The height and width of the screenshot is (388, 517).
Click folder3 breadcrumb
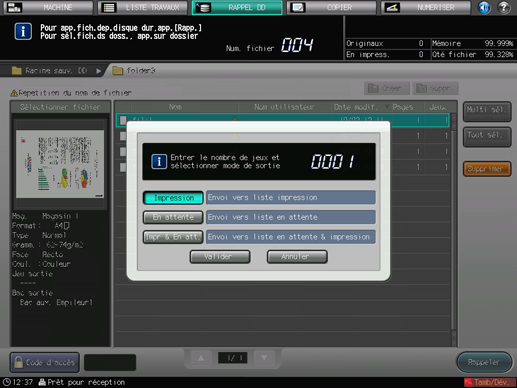click(134, 71)
